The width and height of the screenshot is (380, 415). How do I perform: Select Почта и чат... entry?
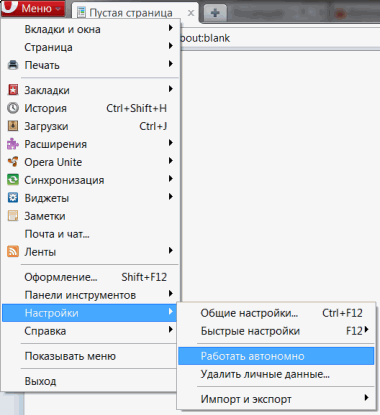pyautogui.click(x=91, y=234)
